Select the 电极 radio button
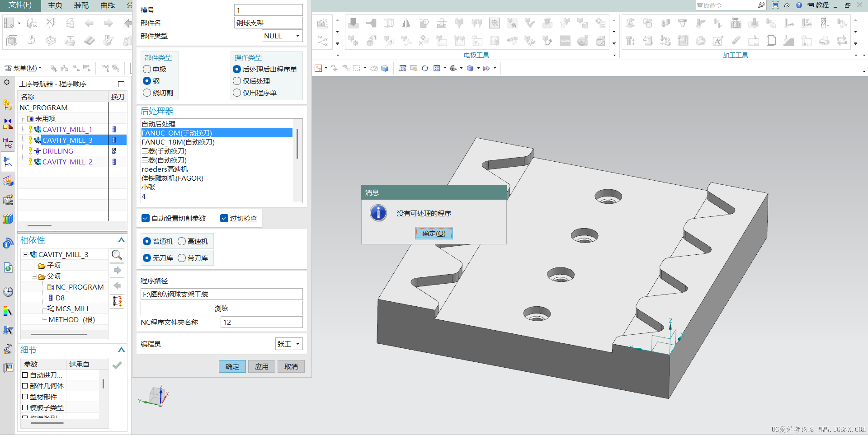 pos(147,69)
